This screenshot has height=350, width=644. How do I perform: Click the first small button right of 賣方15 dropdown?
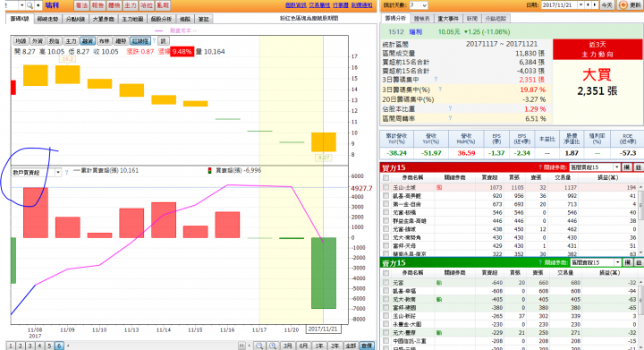pos(627,262)
